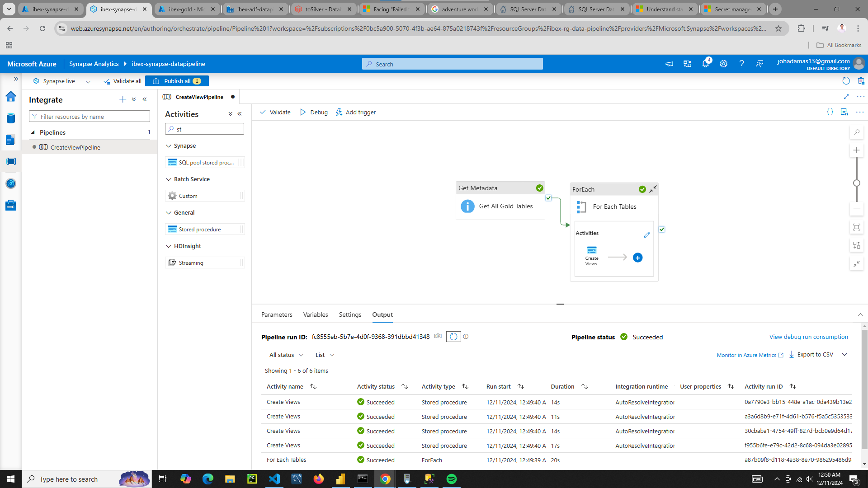Click the canvas zoom slider handle
This screenshot has width=868, height=488.
point(857,183)
